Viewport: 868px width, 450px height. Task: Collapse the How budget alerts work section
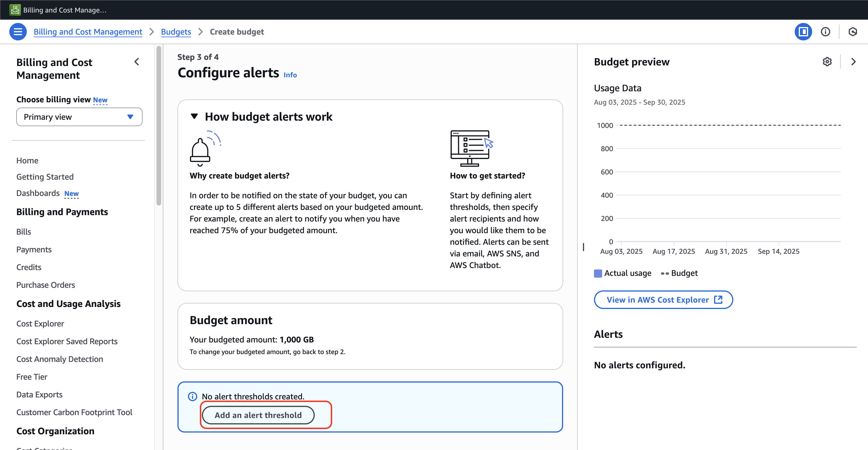(x=194, y=117)
